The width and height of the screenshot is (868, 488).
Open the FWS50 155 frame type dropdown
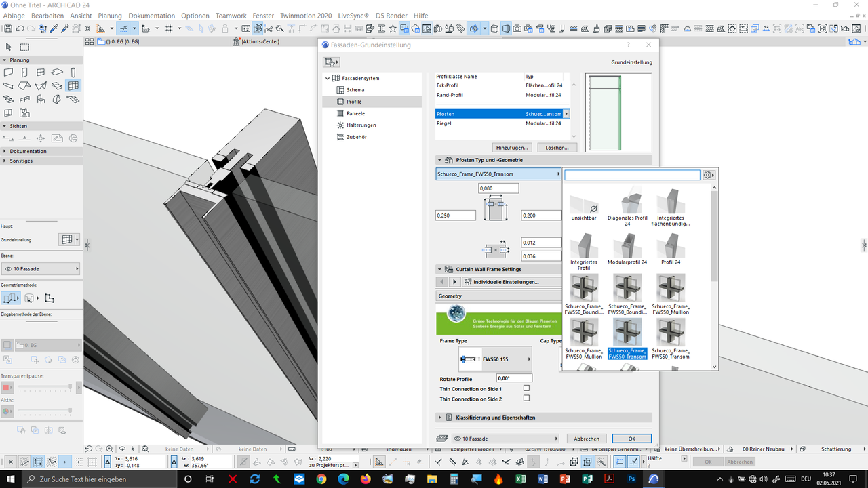(x=496, y=359)
